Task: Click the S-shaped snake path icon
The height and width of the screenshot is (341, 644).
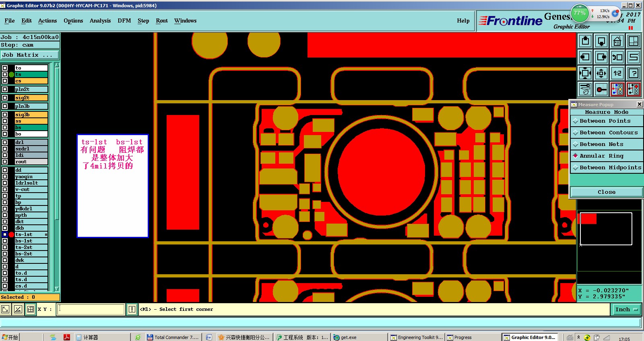Action: [x=634, y=57]
